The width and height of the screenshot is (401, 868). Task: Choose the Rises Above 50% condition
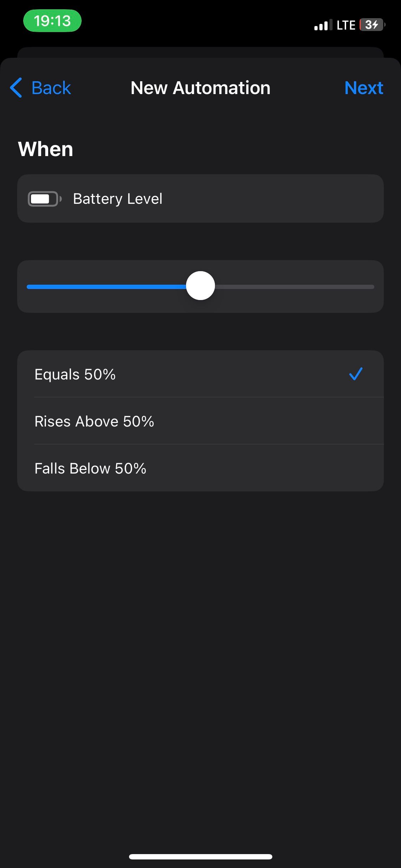94,421
